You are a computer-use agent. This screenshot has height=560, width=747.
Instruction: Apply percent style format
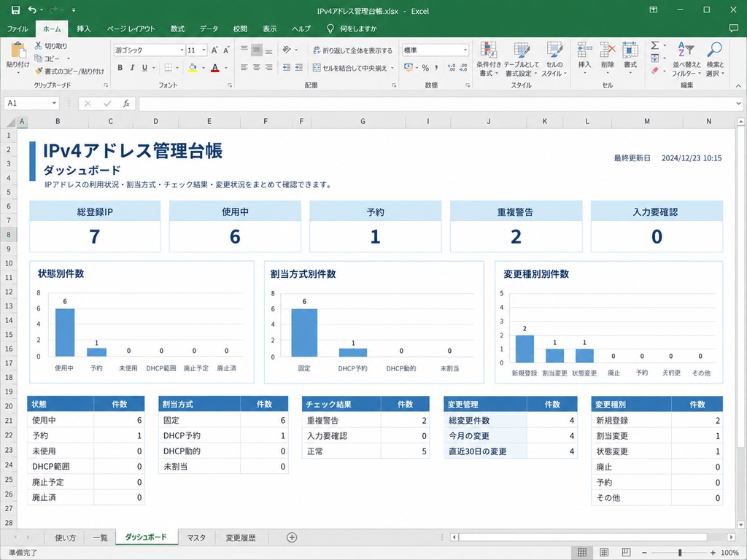point(425,68)
